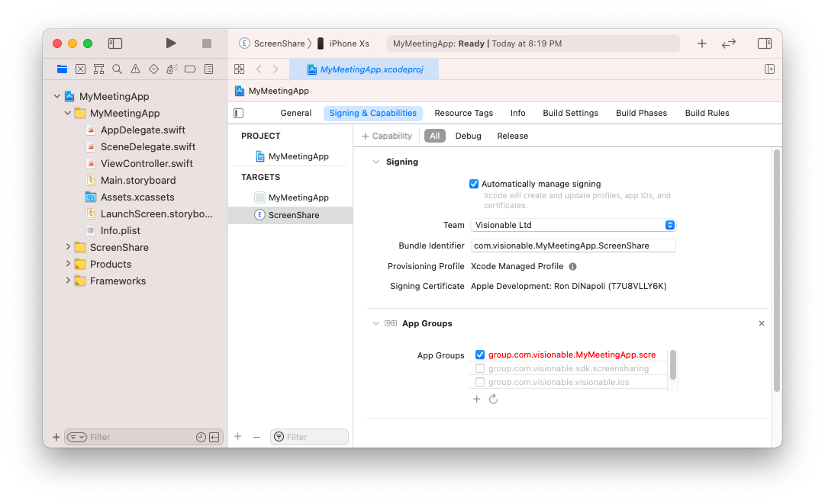Show provisioning profile info icon
Screen dimensions: 825x504
coord(572,266)
